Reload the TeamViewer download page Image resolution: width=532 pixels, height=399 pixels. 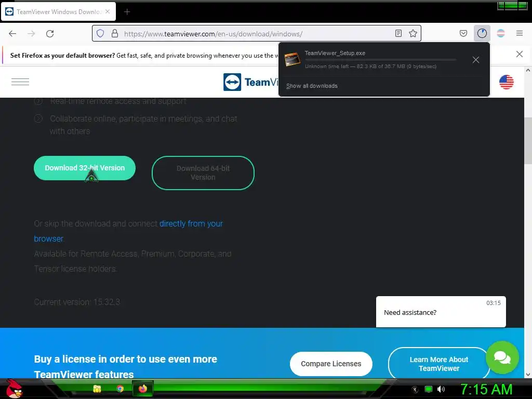pos(50,34)
